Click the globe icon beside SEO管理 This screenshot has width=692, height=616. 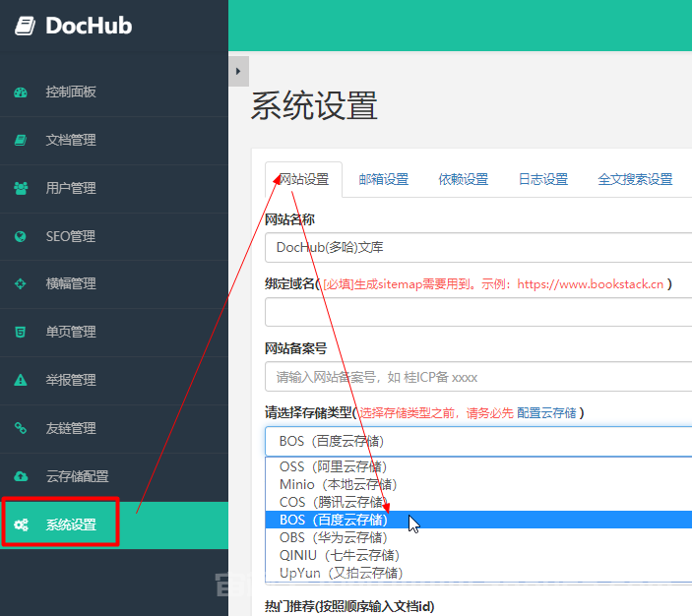[x=21, y=236]
